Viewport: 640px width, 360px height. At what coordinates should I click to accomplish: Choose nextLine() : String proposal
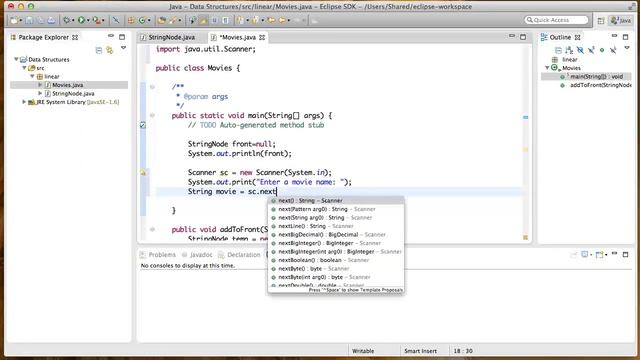336,226
